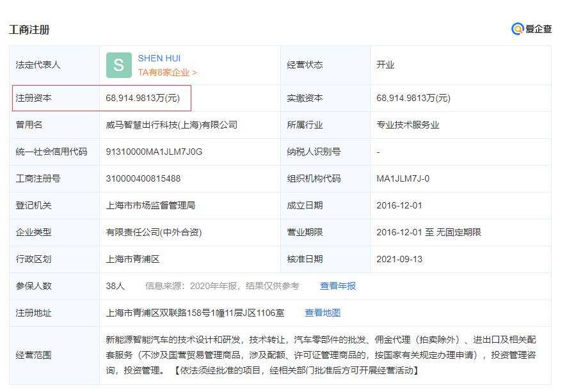
Task: Open 查看年报 to view the annual report
Action: 337,286
